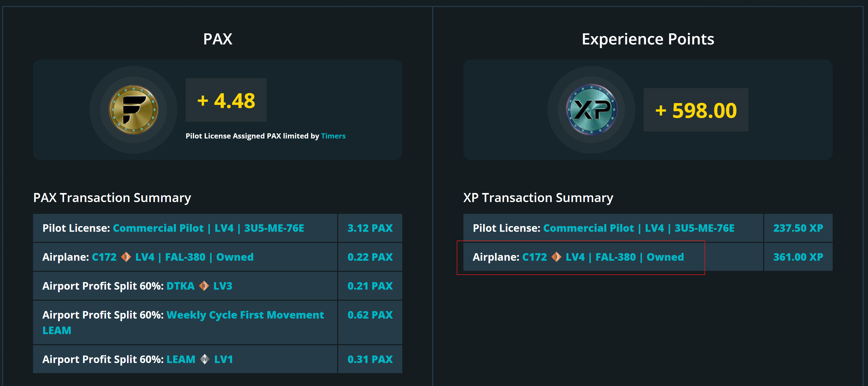
Task: Click orange tier badge beside C172 in XP summary
Action: point(556,257)
